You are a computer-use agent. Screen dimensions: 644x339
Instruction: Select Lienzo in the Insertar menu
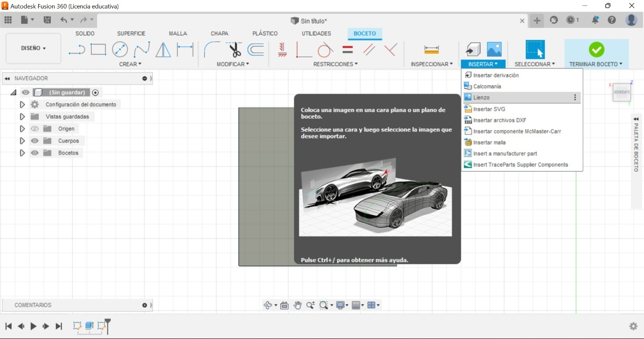point(481,98)
